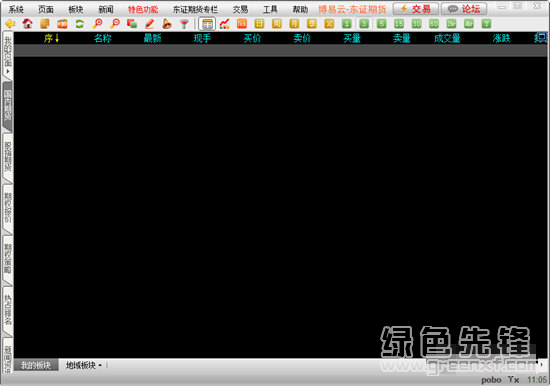The height and width of the screenshot is (386, 550).
Task: Click the 最新 column header
Action: (x=152, y=38)
